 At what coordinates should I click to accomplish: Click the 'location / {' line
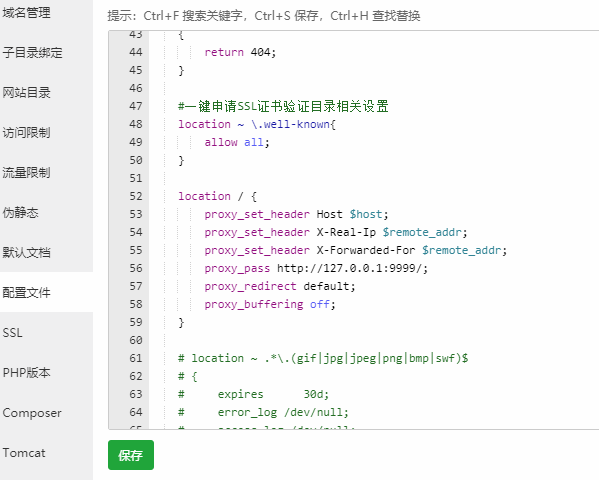click(217, 196)
